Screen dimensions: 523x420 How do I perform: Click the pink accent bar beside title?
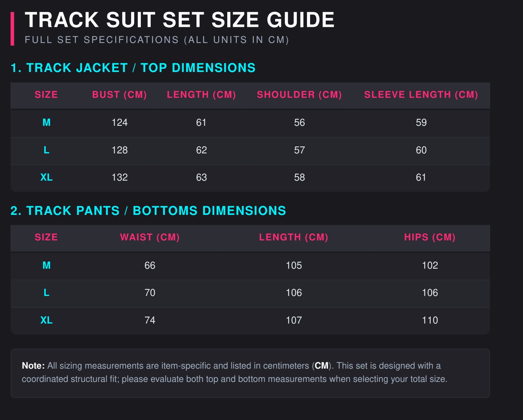tap(12, 29)
